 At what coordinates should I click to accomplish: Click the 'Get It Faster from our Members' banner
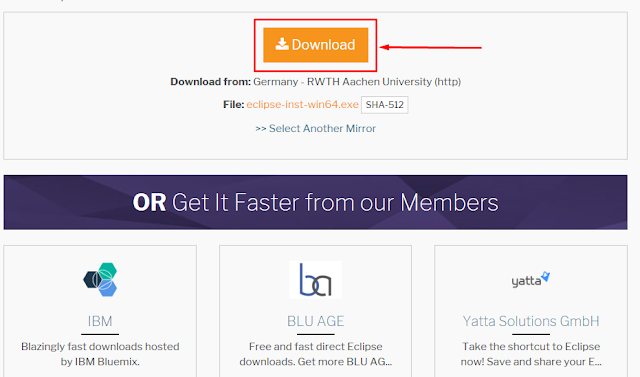[x=316, y=202]
